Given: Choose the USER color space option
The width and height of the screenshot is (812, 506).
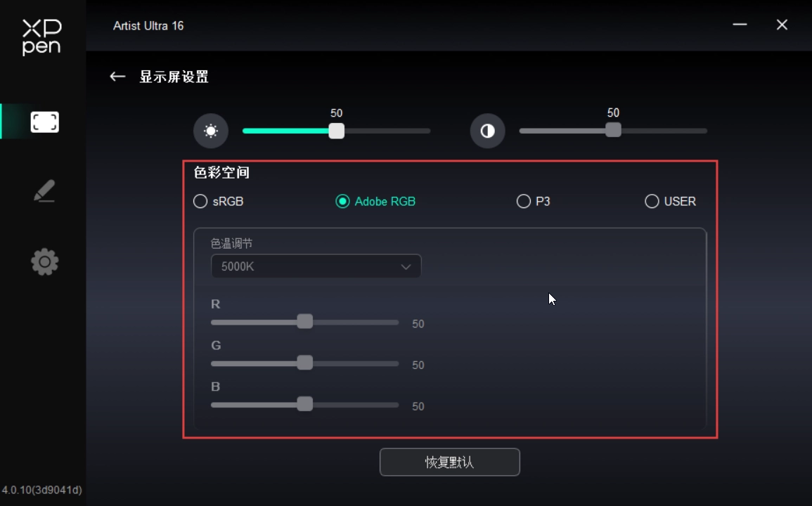Looking at the screenshot, I should pyautogui.click(x=670, y=201).
